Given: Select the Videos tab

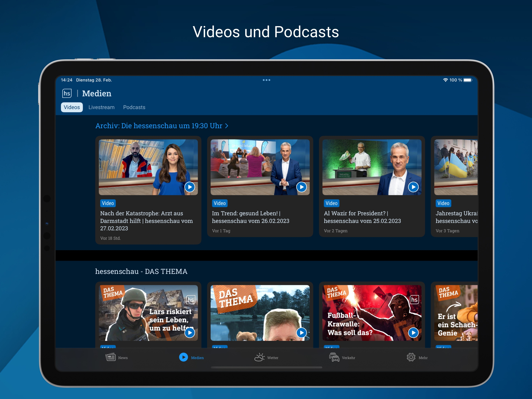Looking at the screenshot, I should point(72,107).
